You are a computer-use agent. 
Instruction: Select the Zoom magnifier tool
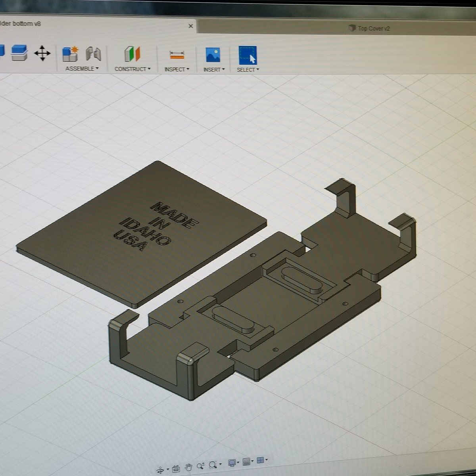click(x=200, y=466)
